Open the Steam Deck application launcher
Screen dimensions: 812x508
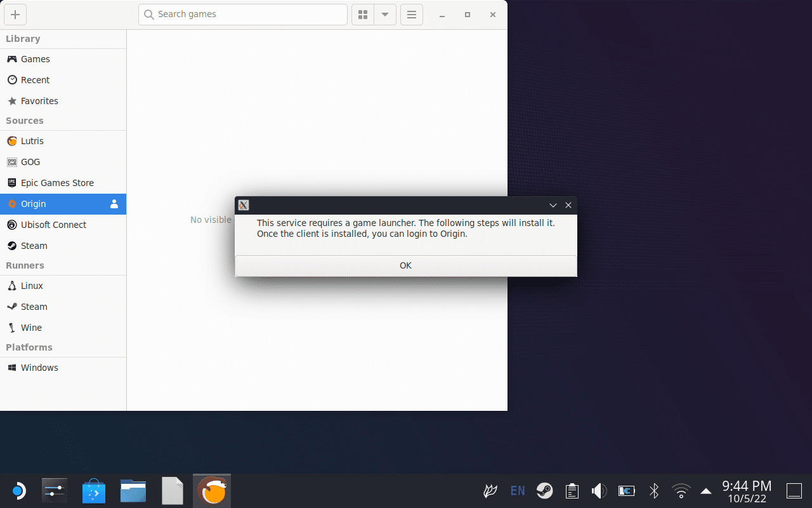[x=18, y=491]
